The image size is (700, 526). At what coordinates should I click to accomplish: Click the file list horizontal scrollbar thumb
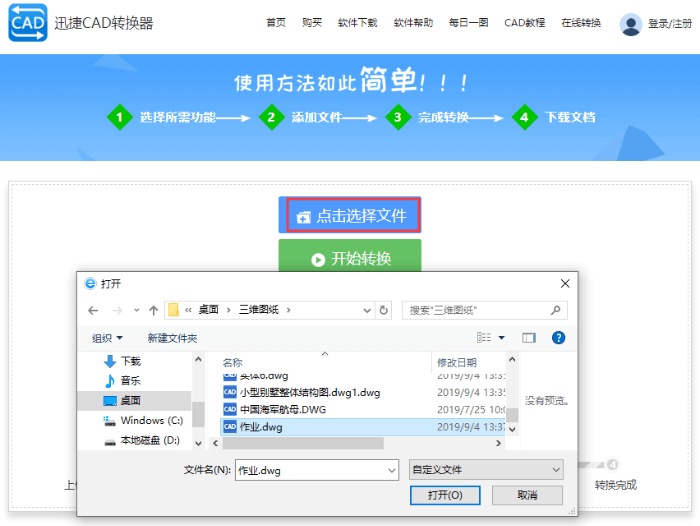[x=303, y=443]
